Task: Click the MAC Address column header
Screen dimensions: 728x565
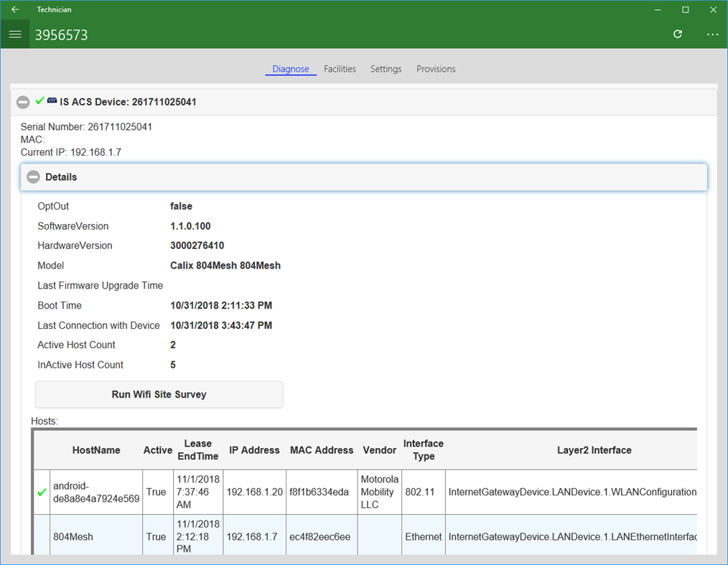Action: point(322,450)
